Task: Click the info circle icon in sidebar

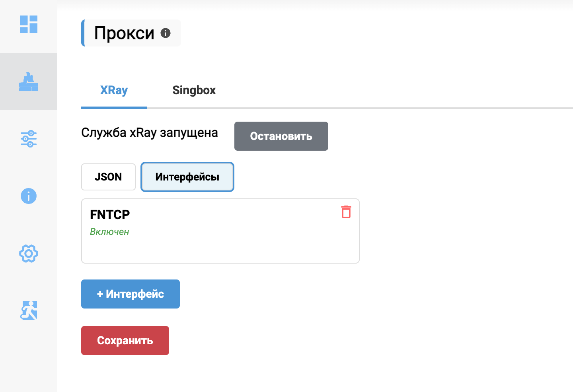Action: 29,196
